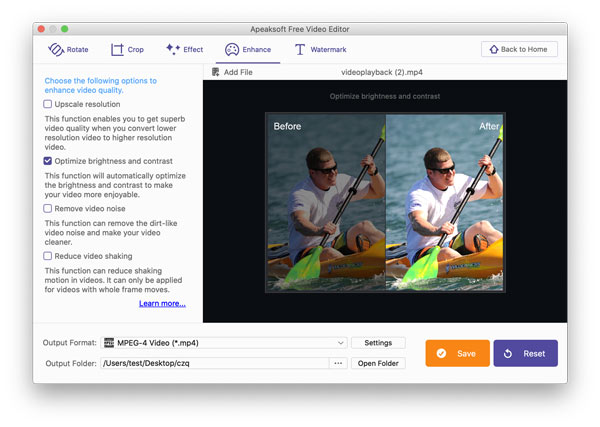600x427 pixels.
Task: Click the Add File document icon
Action: (216, 72)
